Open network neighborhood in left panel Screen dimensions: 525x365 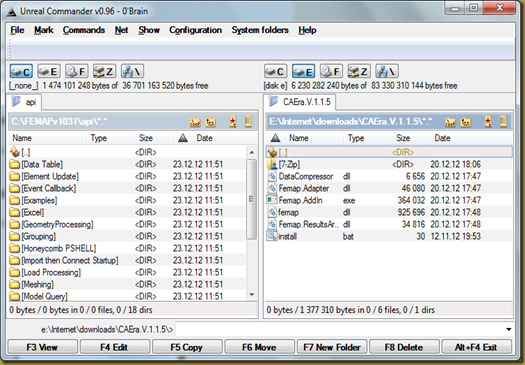tap(132, 71)
